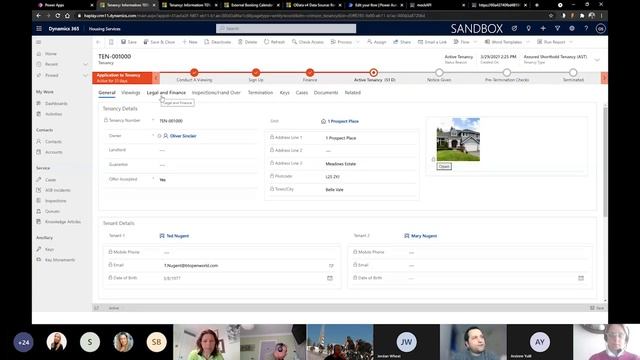Image resolution: width=640 pixels, height=360 pixels.
Task: Open the Dynamics 365 app launcher waffle
Action: 39,29
